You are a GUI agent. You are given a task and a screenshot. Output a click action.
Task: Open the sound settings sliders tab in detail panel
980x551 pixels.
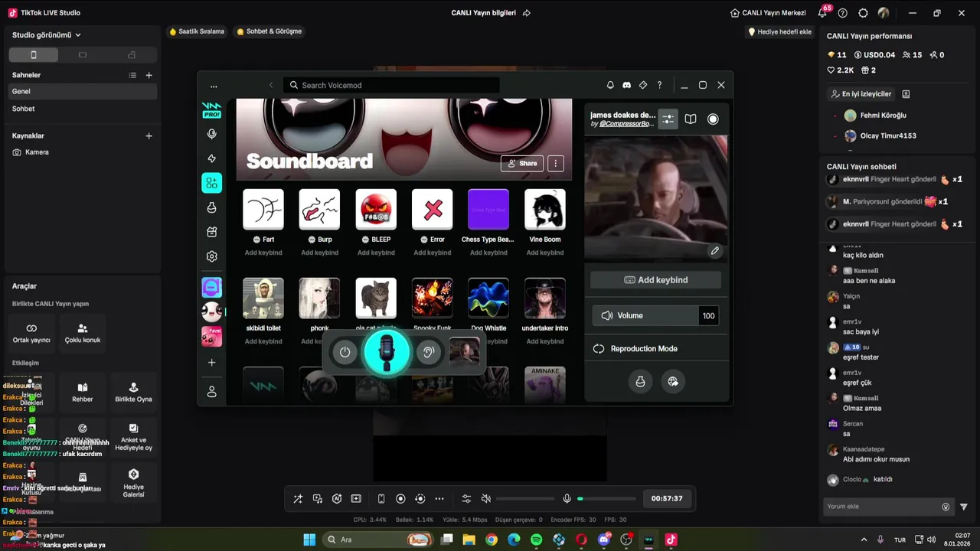668,119
